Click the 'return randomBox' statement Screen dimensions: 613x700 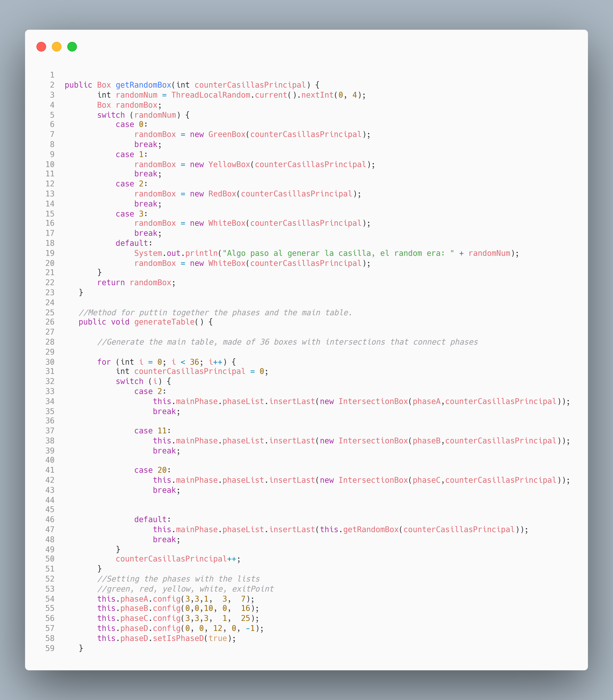tap(136, 282)
